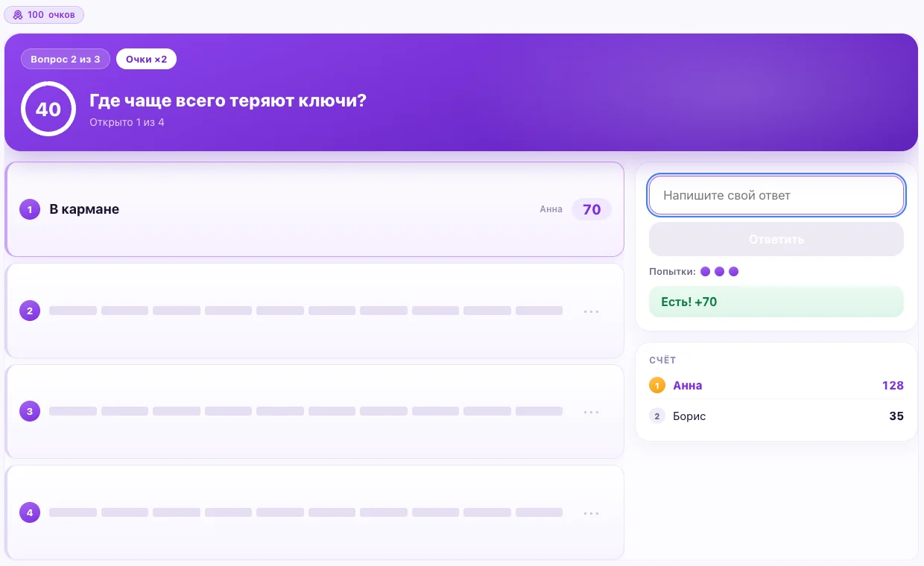This screenshot has height=566, width=924.
Task: Click the number 2 answer badge
Action: [30, 311]
